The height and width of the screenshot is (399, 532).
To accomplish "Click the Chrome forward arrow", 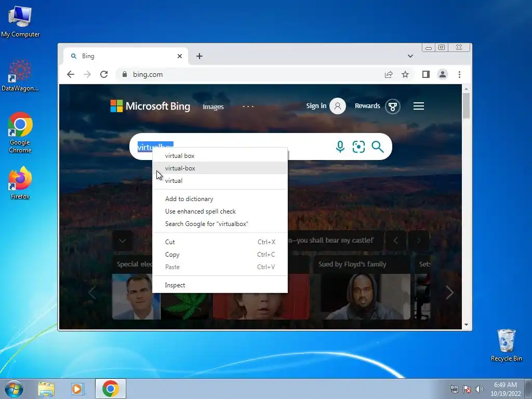I will coord(87,74).
